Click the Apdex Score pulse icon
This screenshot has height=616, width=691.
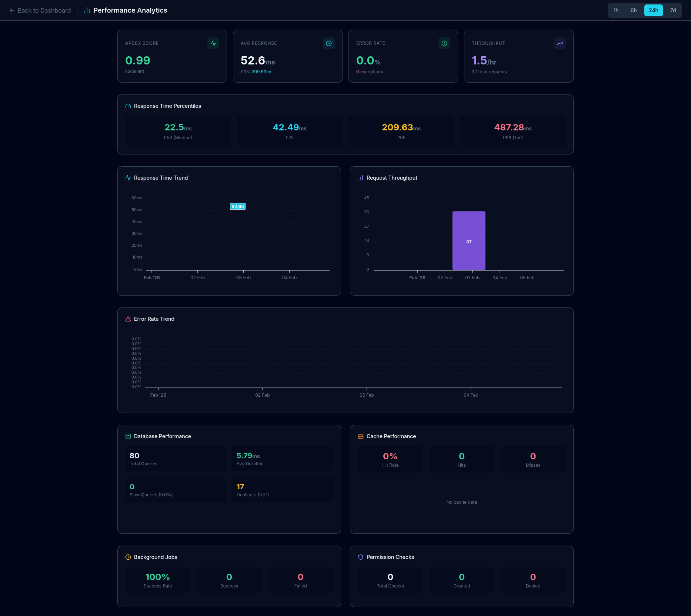point(213,43)
